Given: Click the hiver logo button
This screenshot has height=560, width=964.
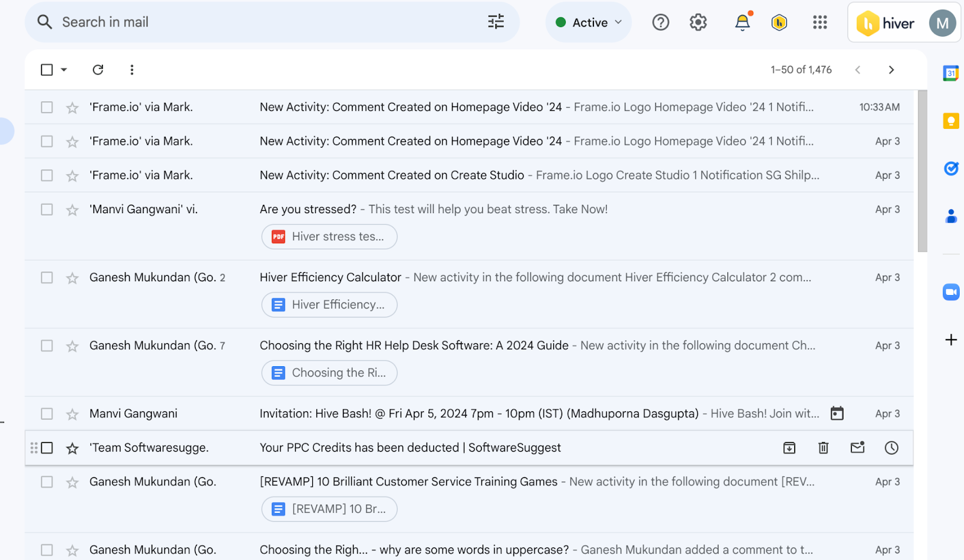Looking at the screenshot, I should (x=886, y=23).
